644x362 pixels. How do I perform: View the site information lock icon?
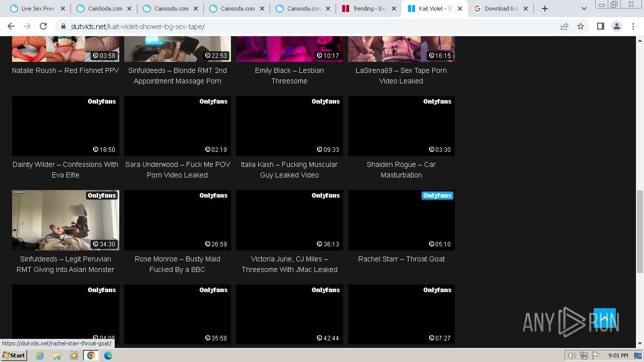point(63,26)
